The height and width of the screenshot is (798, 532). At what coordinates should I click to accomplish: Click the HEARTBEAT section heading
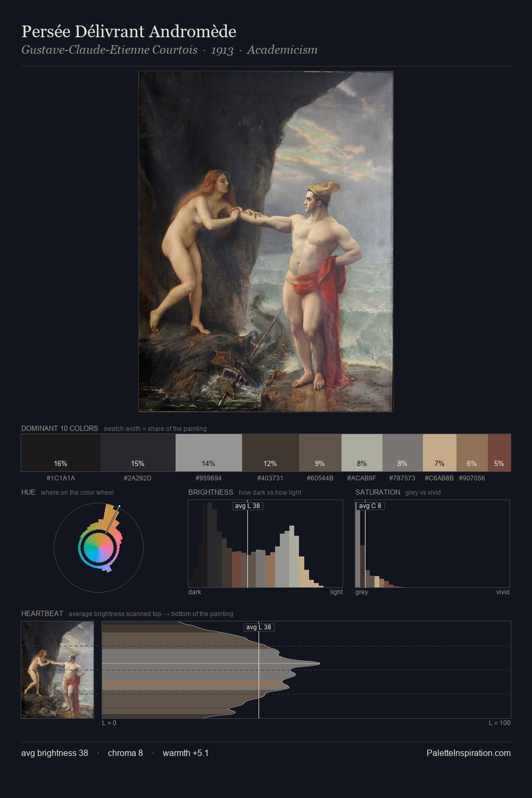(42, 613)
